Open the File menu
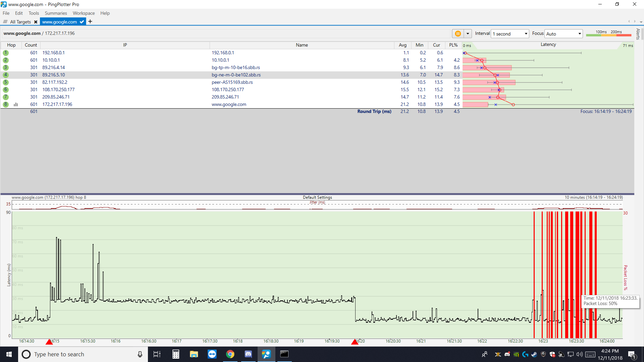Image resolution: width=644 pixels, height=362 pixels. [6, 13]
